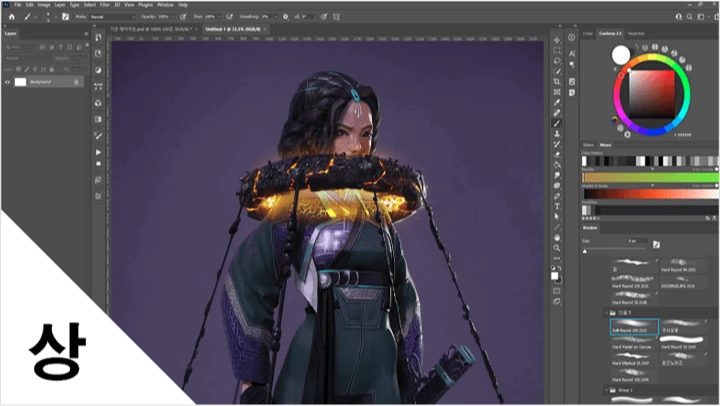Select the Hand tool

click(x=557, y=237)
